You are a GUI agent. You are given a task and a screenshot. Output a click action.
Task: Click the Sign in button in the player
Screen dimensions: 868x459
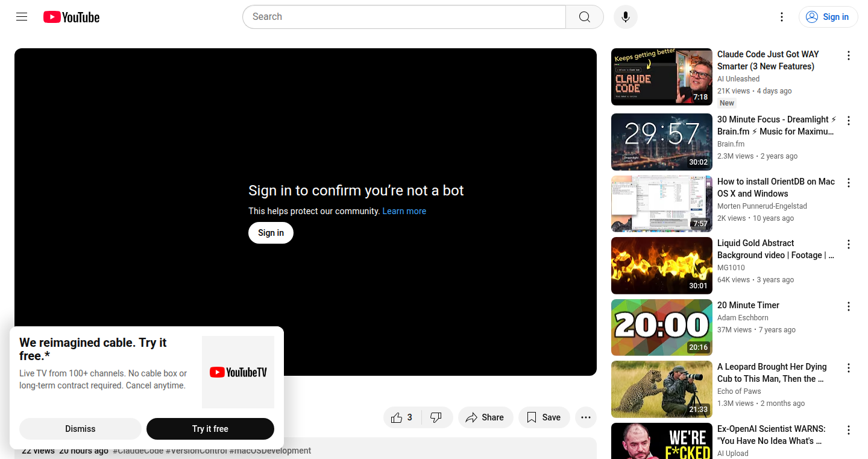pos(271,233)
